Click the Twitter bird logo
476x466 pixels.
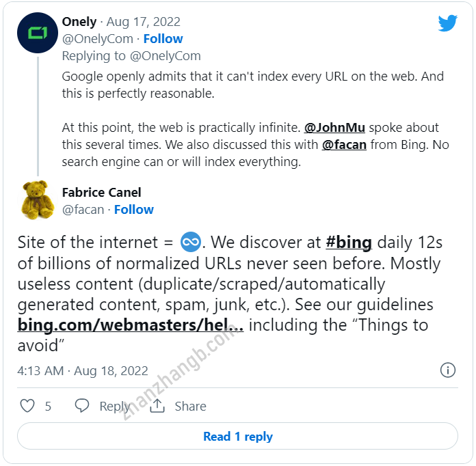tap(447, 23)
